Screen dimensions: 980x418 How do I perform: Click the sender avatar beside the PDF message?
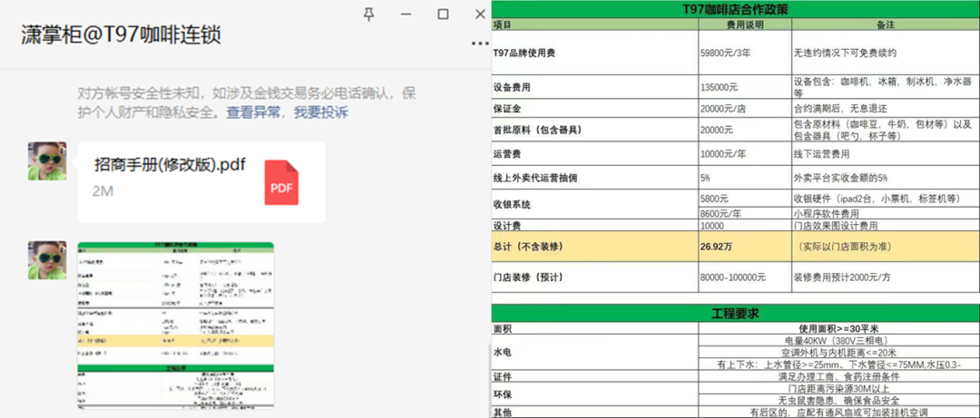coord(47,160)
